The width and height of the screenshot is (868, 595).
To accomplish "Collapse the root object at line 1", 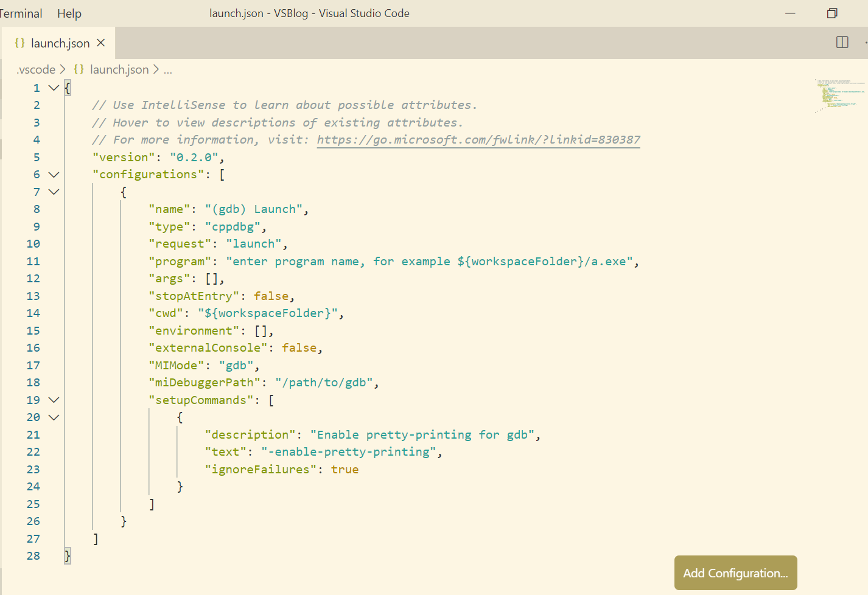I will click(54, 88).
